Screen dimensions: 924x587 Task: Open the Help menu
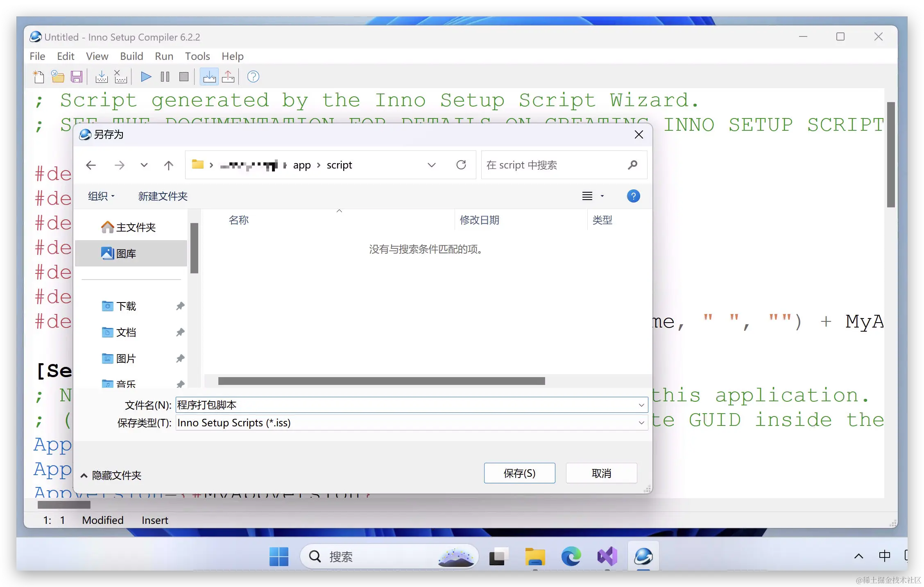233,56
